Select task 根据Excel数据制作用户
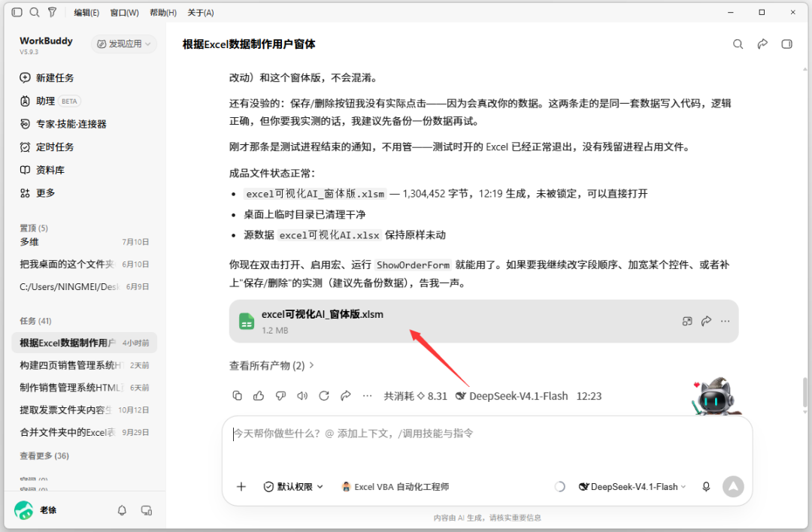 [x=84, y=343]
